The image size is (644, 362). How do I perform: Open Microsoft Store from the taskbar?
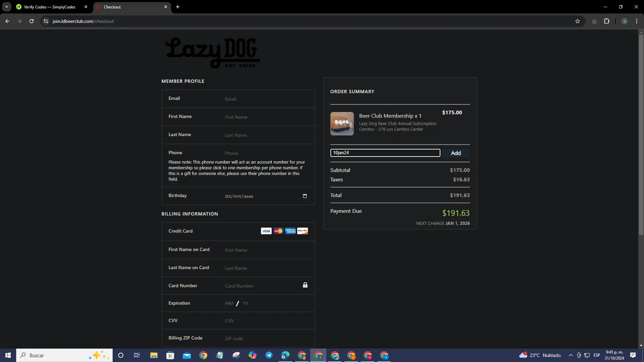coord(170,355)
